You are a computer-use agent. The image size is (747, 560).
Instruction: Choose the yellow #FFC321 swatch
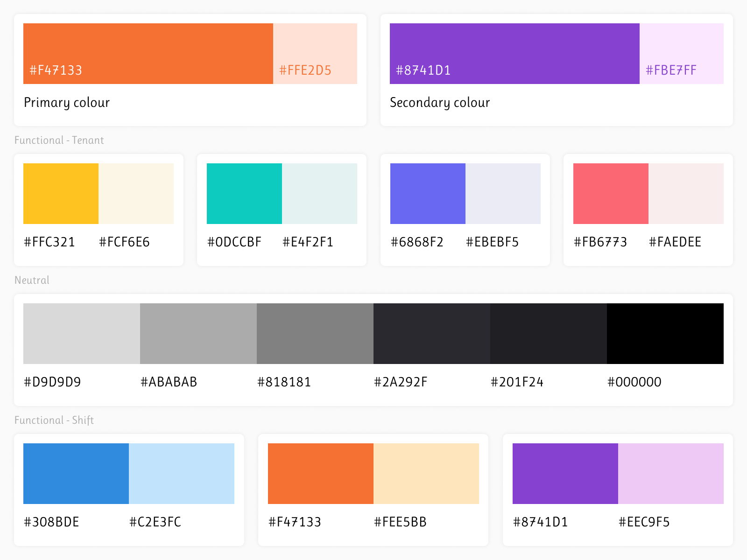(x=61, y=194)
